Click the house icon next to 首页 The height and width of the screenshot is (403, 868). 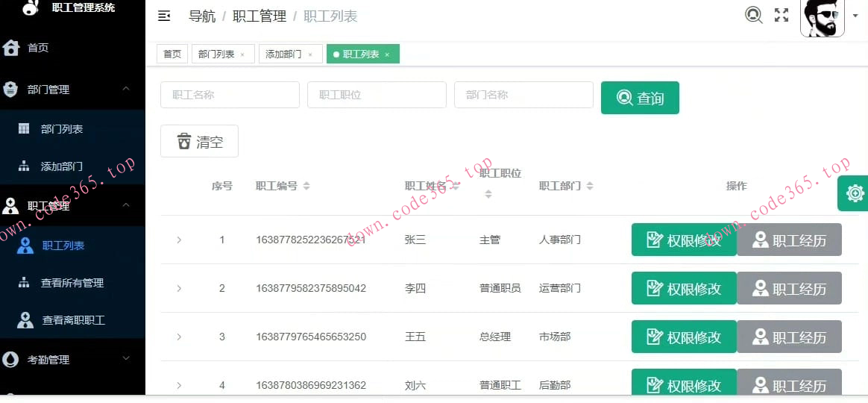coord(11,48)
